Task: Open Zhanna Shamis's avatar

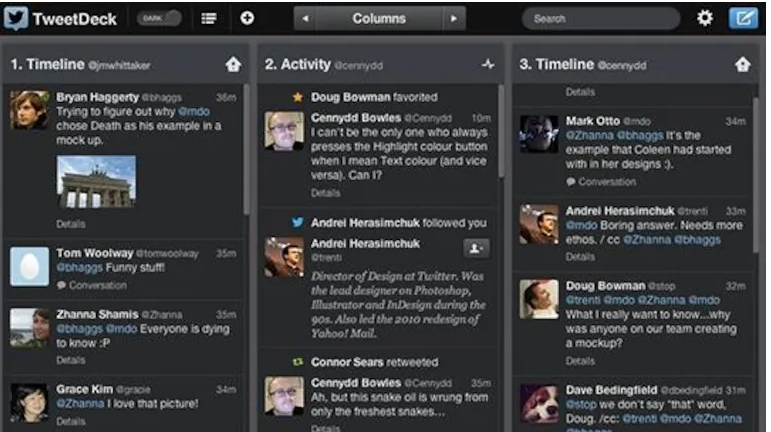Action: pos(30,328)
